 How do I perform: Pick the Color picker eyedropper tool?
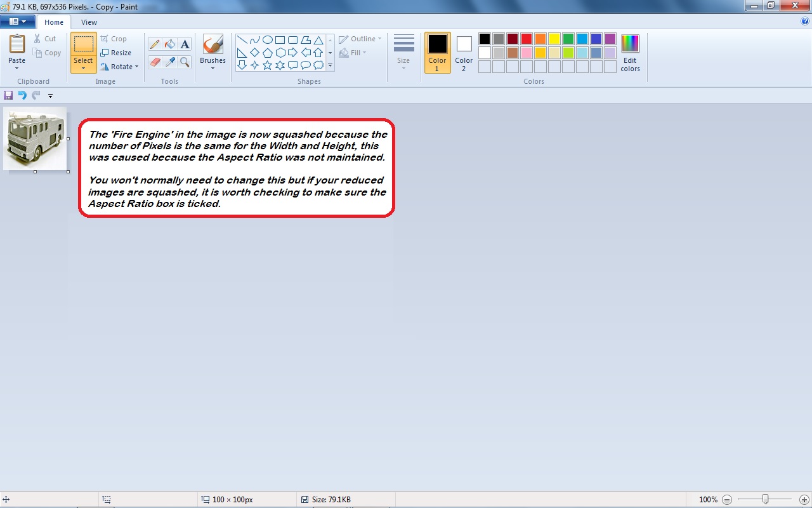click(169, 62)
